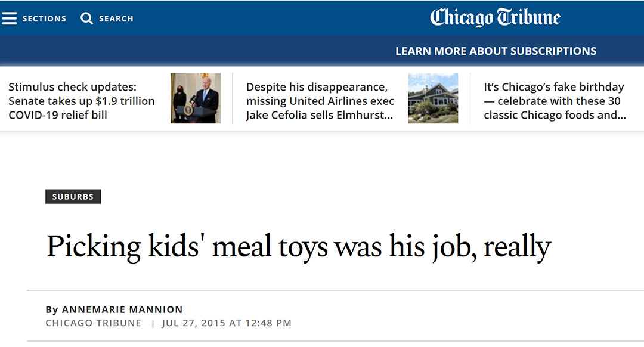Click the search magnifying glass icon

point(87,18)
